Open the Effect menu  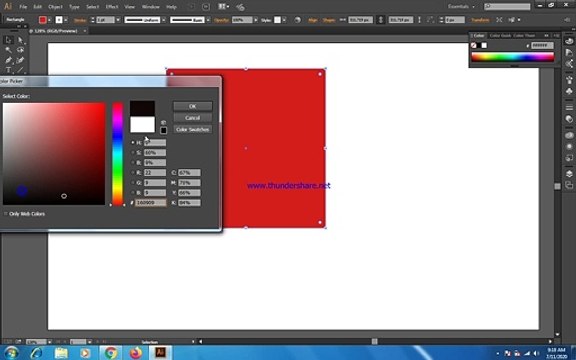pos(112,7)
